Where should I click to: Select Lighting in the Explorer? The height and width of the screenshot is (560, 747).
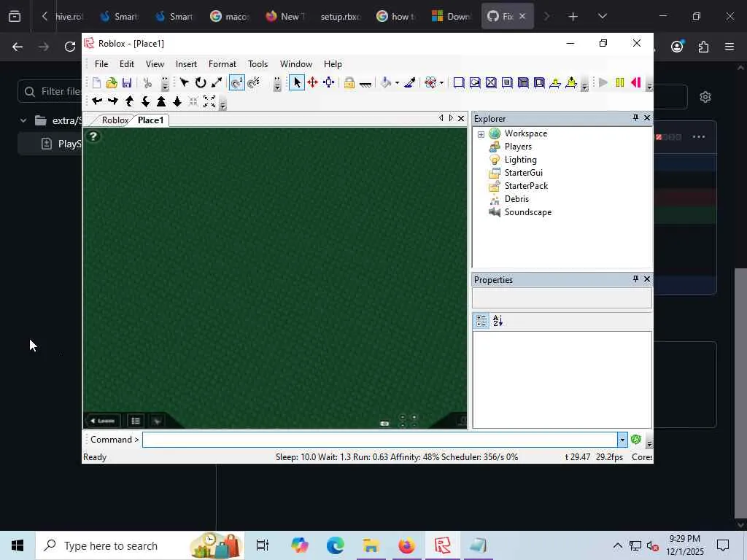(521, 160)
